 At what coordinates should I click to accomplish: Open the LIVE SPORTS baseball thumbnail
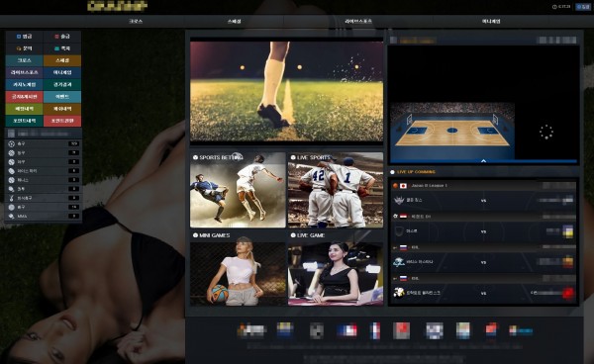(336, 190)
